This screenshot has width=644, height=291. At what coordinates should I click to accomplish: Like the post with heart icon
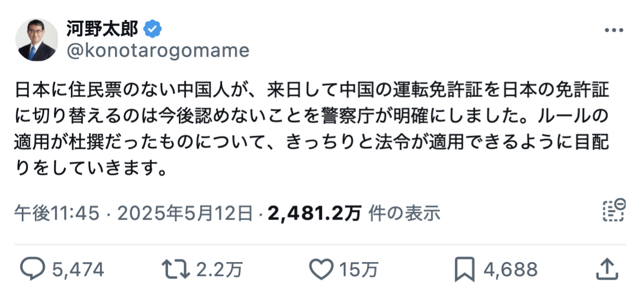[x=320, y=269]
